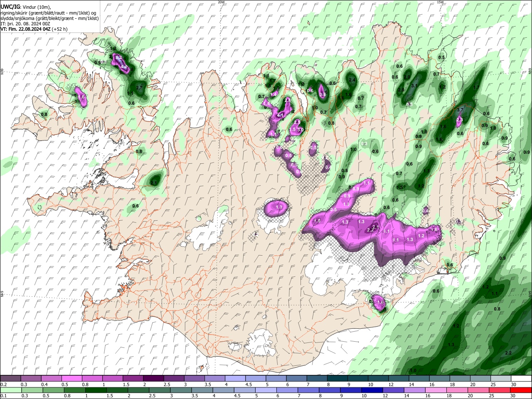The width and height of the screenshot is (532, 399).
Task: Click the snow legend swatch between 0.2 and 0.3
Action: 10,379
